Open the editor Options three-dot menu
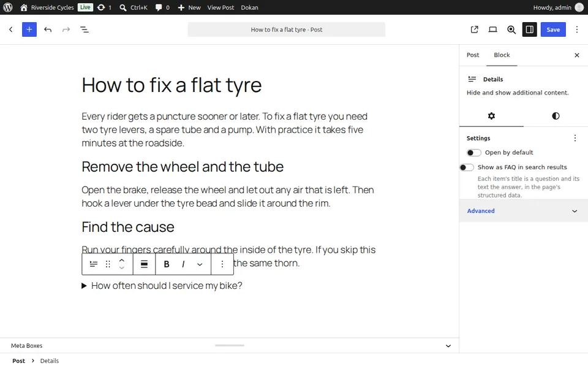The image size is (588, 368). tap(577, 29)
